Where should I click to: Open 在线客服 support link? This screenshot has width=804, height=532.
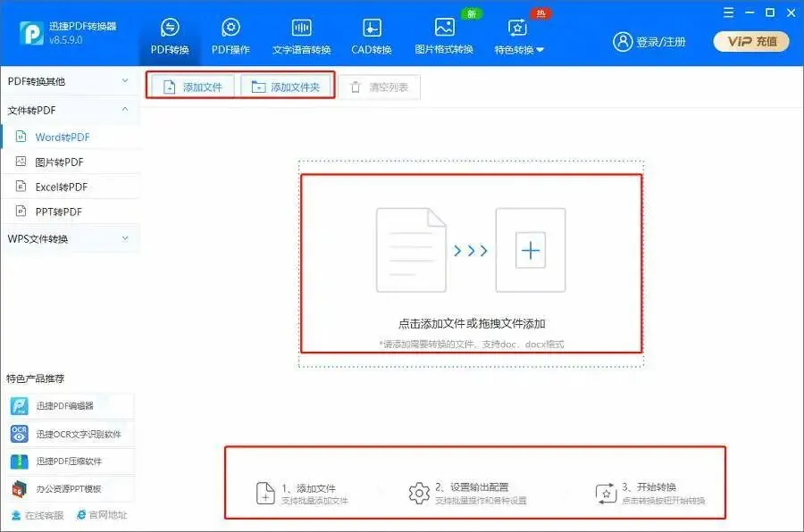coord(38,515)
